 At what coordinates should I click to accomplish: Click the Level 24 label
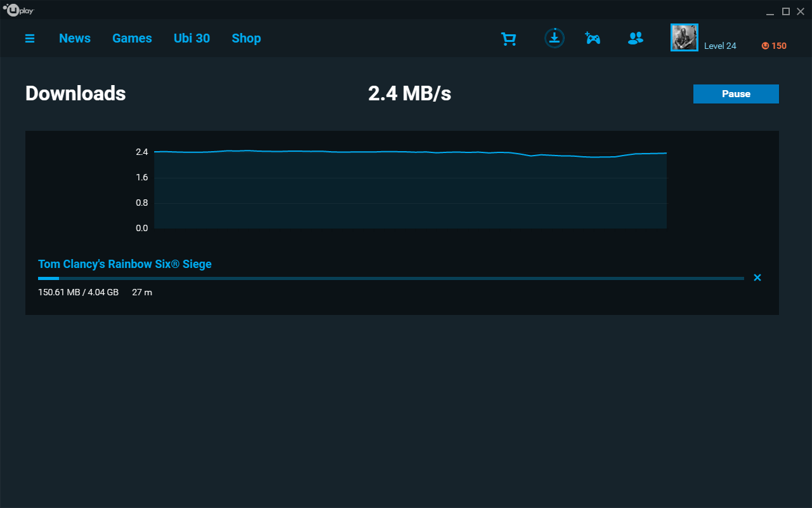pos(720,46)
